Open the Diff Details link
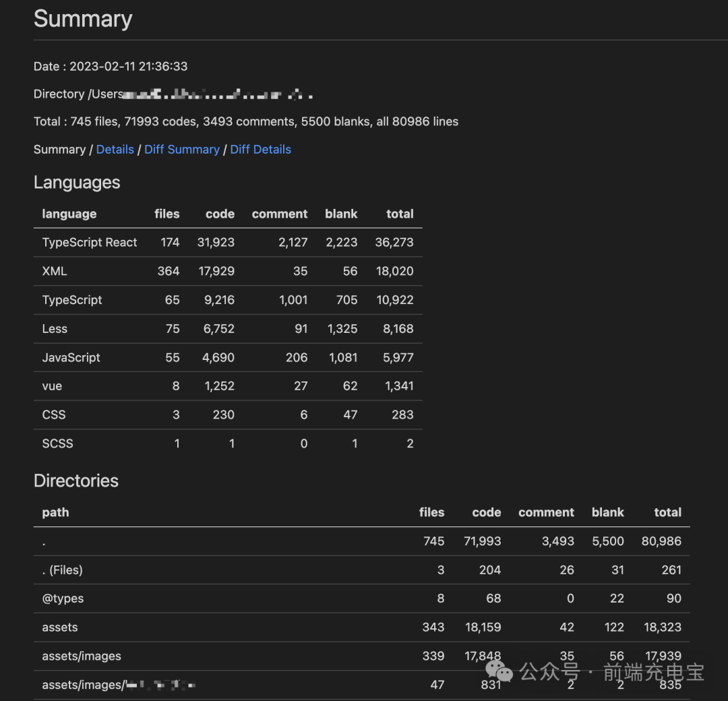Image resolution: width=728 pixels, height=701 pixels. click(260, 150)
